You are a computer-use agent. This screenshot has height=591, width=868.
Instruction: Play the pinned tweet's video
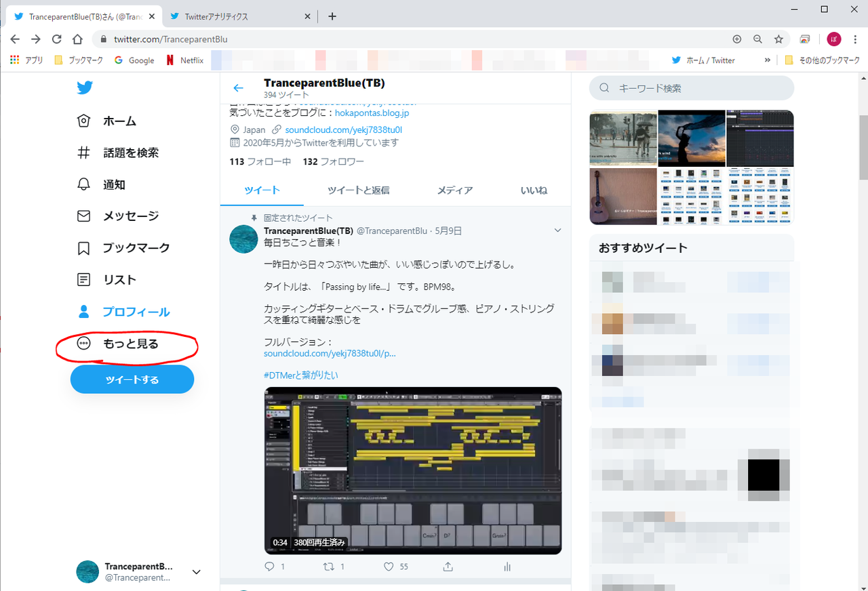click(x=413, y=470)
